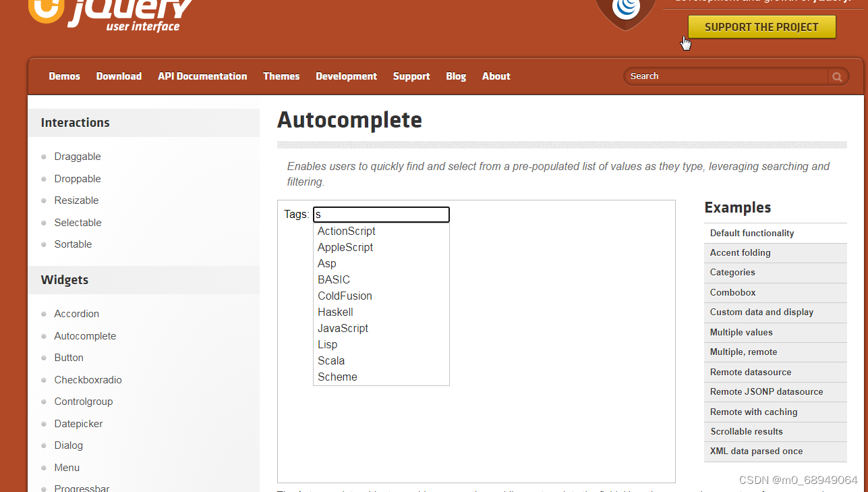This screenshot has height=492, width=868.
Task: Open the Demos menu item
Action: tap(64, 76)
